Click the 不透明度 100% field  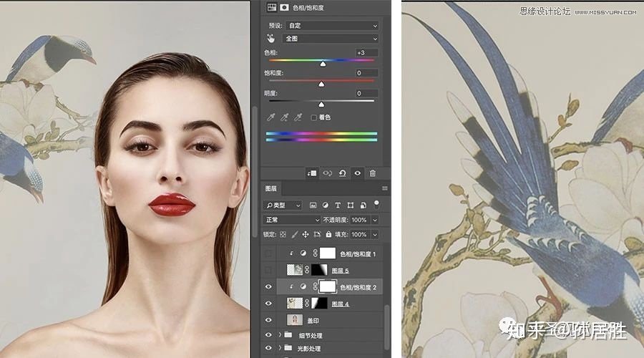[x=360, y=220]
